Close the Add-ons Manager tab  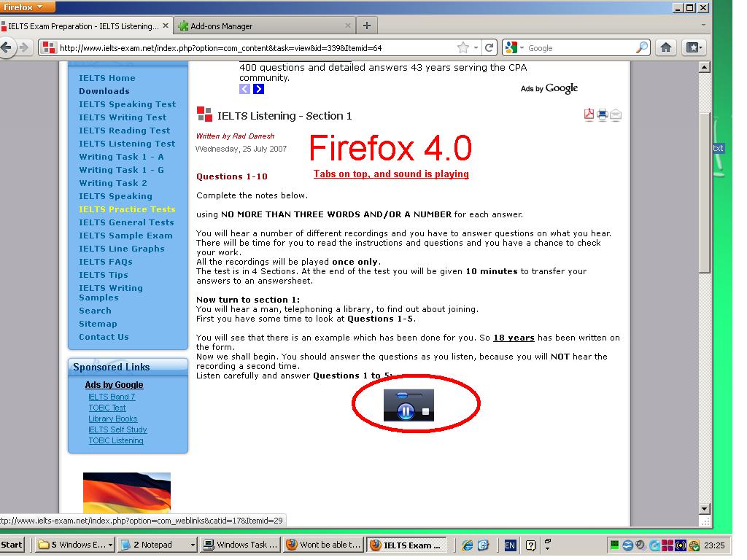coord(348,26)
